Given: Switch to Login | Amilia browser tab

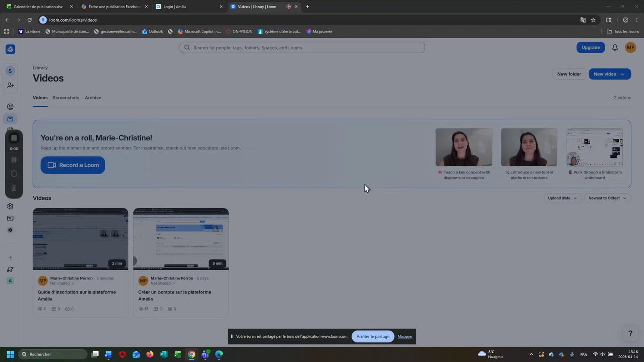Looking at the screenshot, I should (189, 7).
